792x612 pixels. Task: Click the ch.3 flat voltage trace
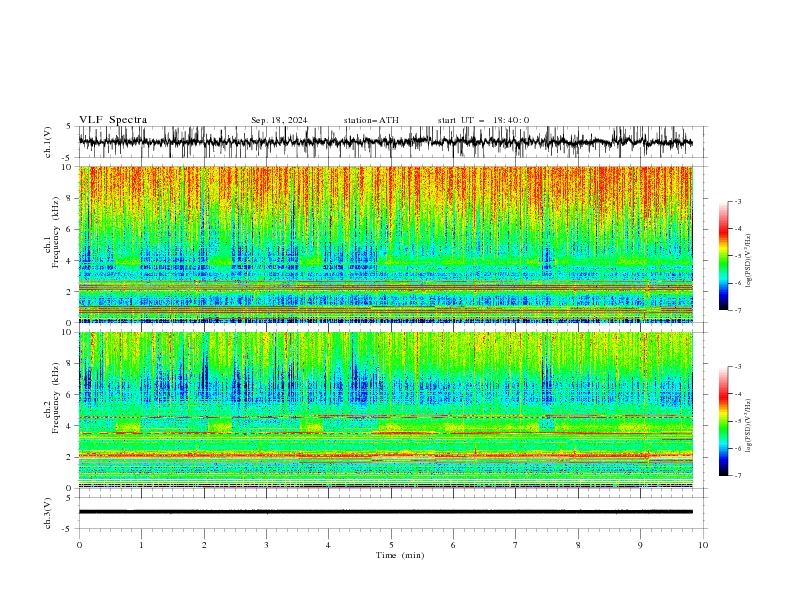pyautogui.click(x=385, y=512)
